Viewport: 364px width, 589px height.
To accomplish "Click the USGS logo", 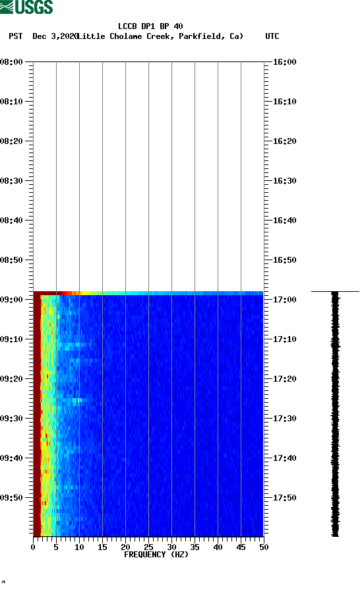I will point(26,7).
